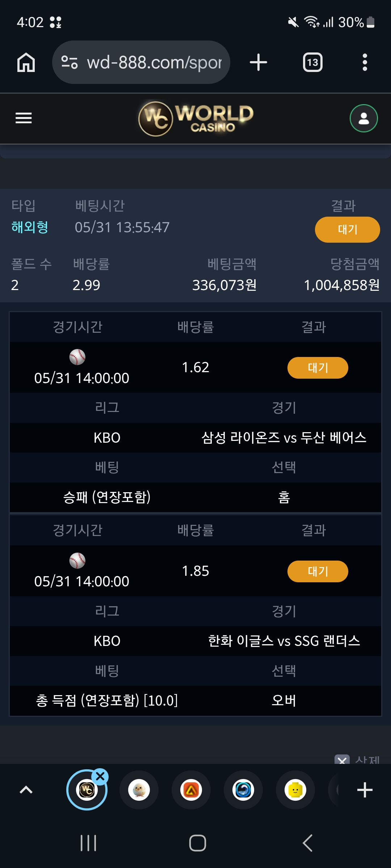Open the user profile icon
The image size is (391, 868).
coord(363,118)
